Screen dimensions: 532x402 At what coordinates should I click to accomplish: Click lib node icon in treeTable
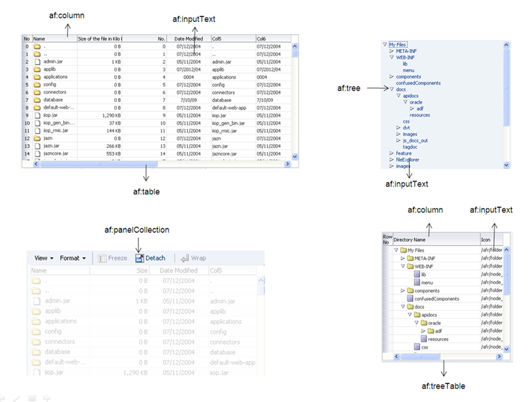pyautogui.click(x=417, y=274)
